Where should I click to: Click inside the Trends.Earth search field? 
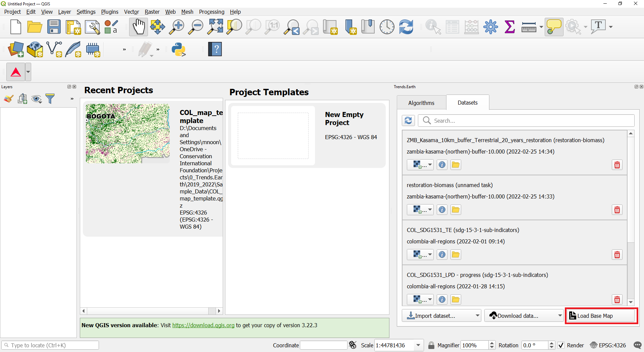coord(527,120)
